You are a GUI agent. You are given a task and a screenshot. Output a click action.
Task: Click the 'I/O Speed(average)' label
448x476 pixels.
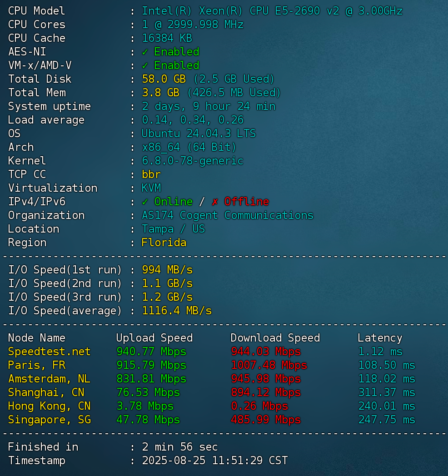pyautogui.click(x=65, y=311)
